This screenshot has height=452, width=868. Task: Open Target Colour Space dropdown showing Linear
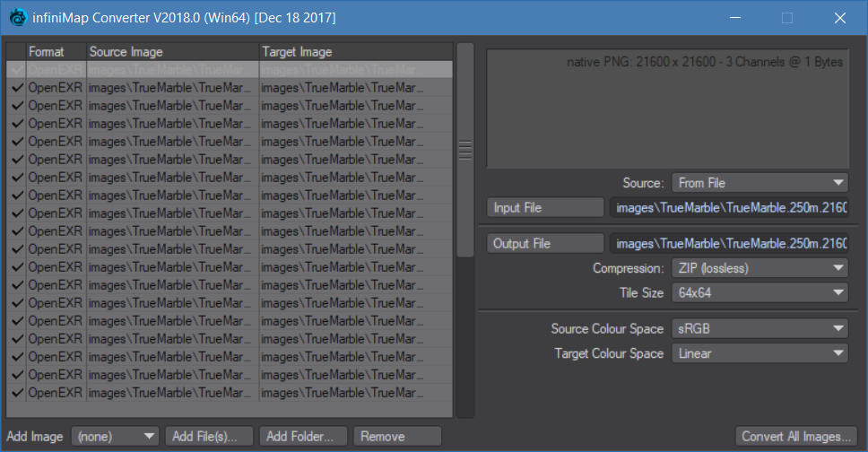[759, 353]
